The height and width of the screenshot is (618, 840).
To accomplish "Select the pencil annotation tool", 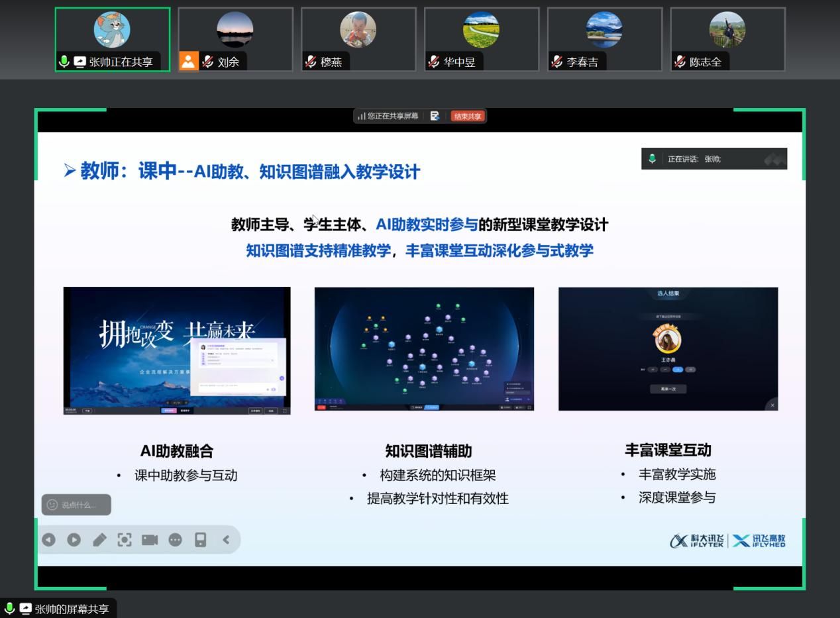I will coord(99,540).
